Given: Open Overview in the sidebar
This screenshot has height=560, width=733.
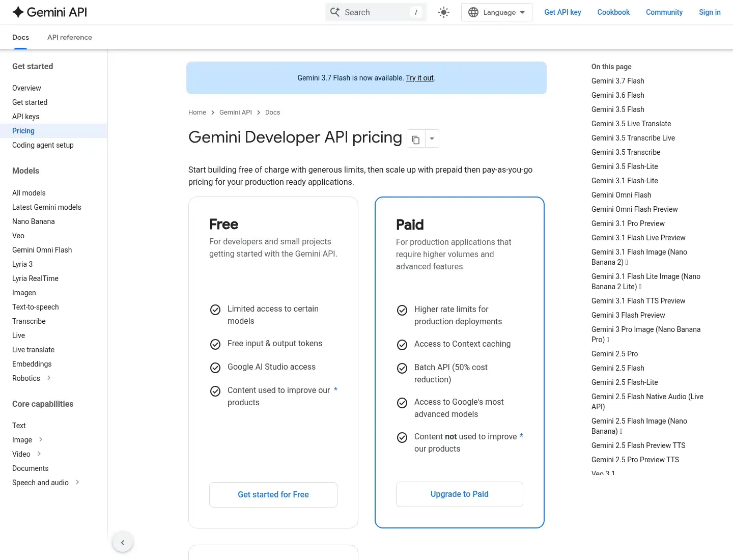Looking at the screenshot, I should tap(26, 88).
